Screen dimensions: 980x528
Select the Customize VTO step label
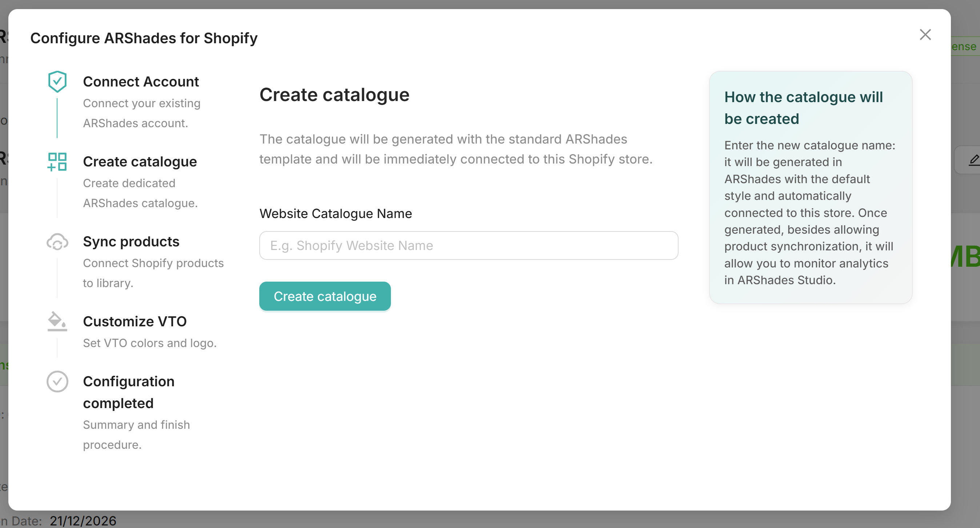tap(135, 321)
